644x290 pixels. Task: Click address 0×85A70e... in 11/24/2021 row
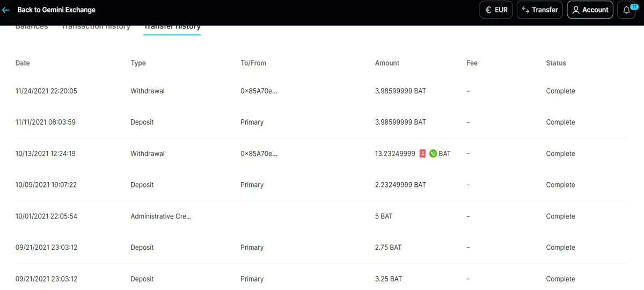click(259, 91)
